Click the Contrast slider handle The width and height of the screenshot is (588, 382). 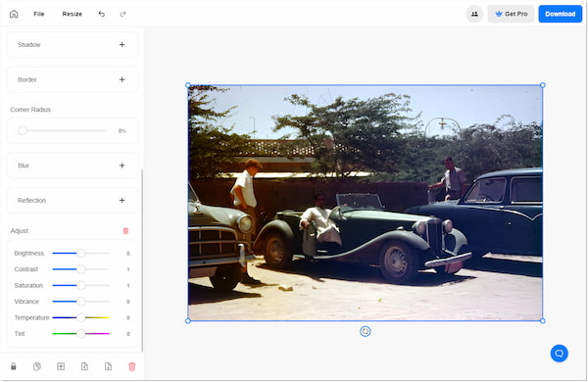click(81, 269)
